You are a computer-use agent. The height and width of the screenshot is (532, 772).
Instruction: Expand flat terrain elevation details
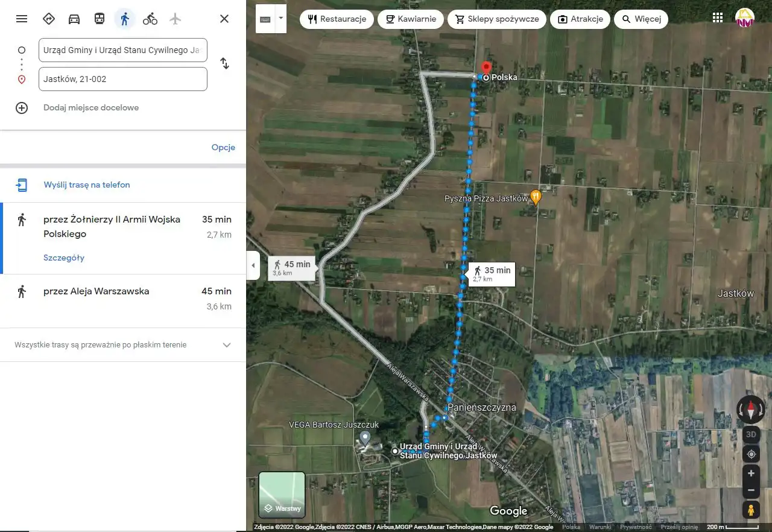coord(227,345)
